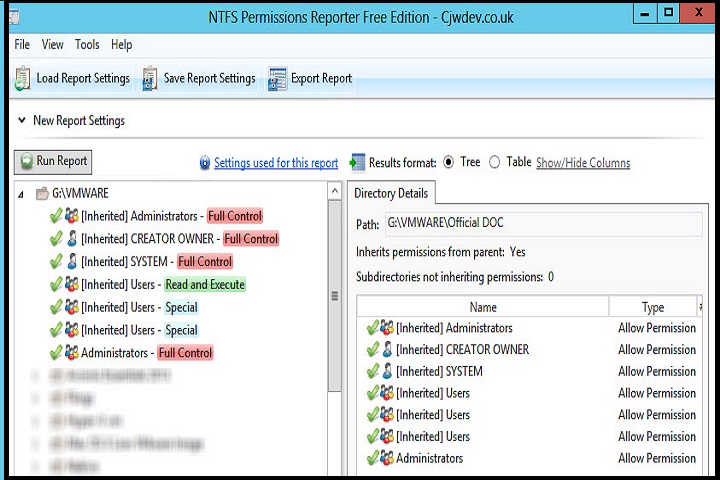Click the Run Report button

[52, 161]
